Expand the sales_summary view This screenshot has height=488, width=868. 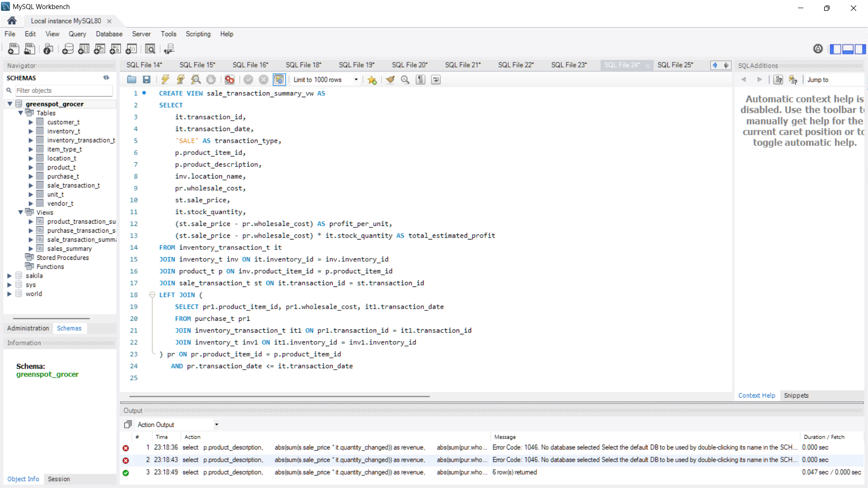pos(31,249)
